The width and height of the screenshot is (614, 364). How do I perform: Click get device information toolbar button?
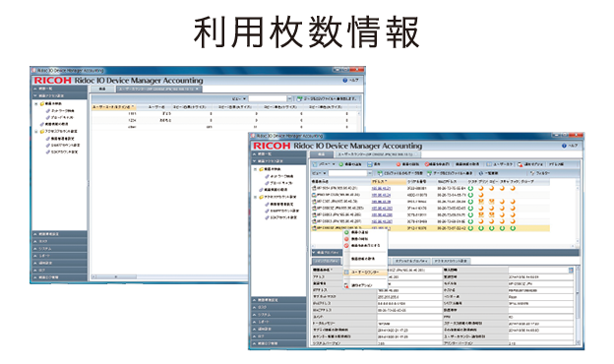(x=466, y=164)
